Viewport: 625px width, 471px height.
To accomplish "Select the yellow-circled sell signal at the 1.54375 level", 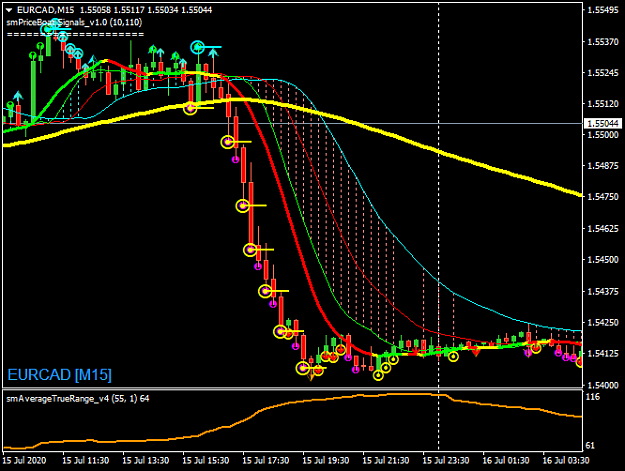I will tap(265, 292).
